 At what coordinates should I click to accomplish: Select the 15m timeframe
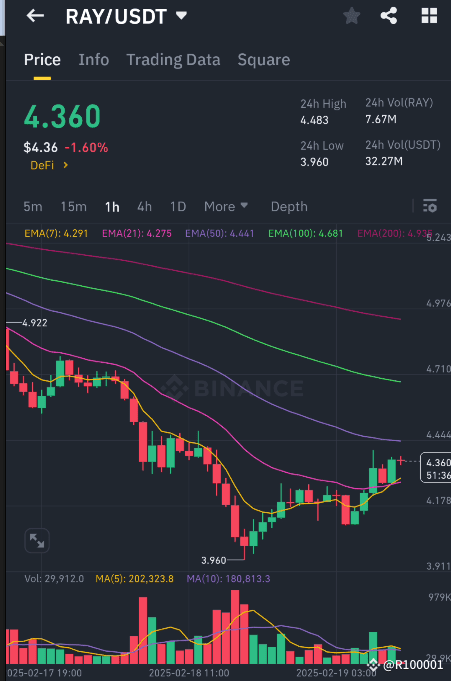tap(73, 206)
